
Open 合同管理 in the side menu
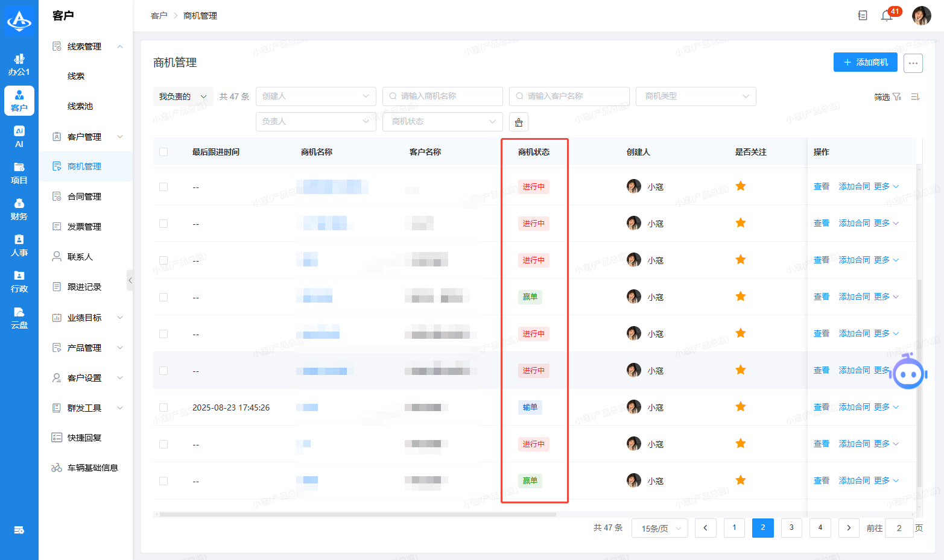coord(84,197)
